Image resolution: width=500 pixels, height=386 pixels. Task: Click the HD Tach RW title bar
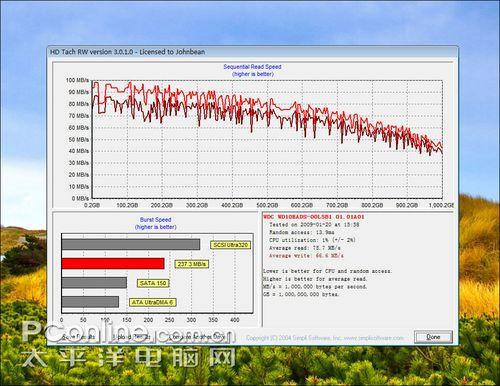coord(252,52)
